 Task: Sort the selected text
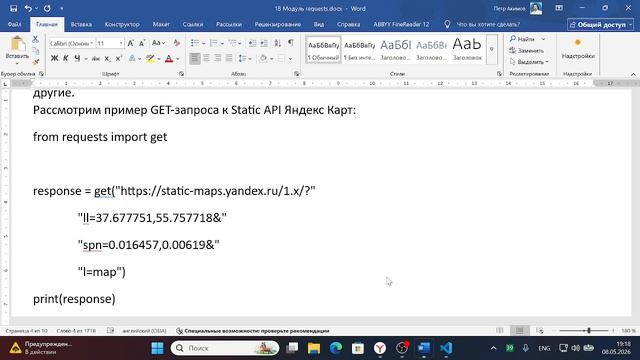pos(278,43)
